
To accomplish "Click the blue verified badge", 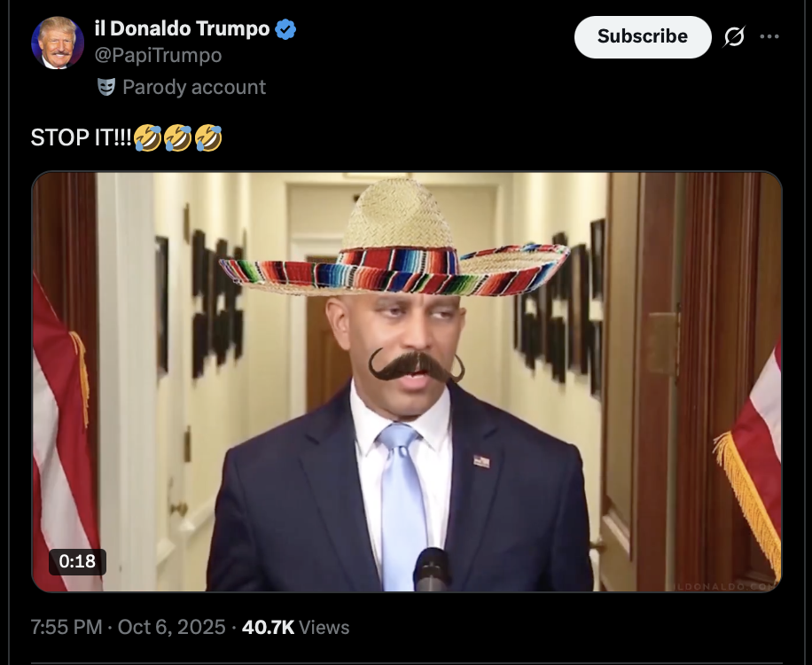I will pos(285,29).
